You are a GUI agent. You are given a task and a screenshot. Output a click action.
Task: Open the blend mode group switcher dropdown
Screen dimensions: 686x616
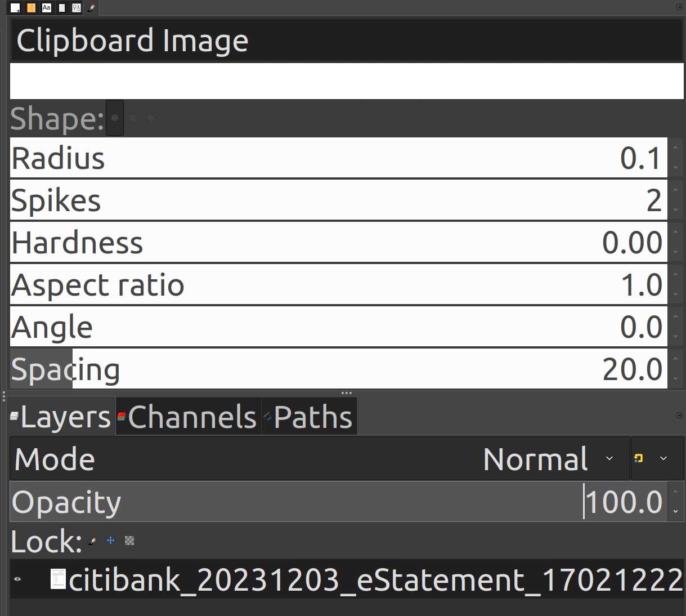[x=657, y=458]
